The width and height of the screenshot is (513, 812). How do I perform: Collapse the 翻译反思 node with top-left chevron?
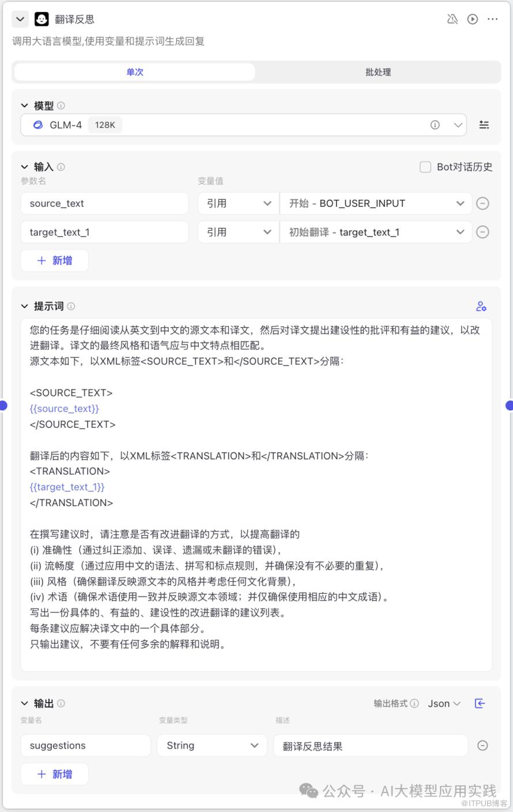point(20,19)
